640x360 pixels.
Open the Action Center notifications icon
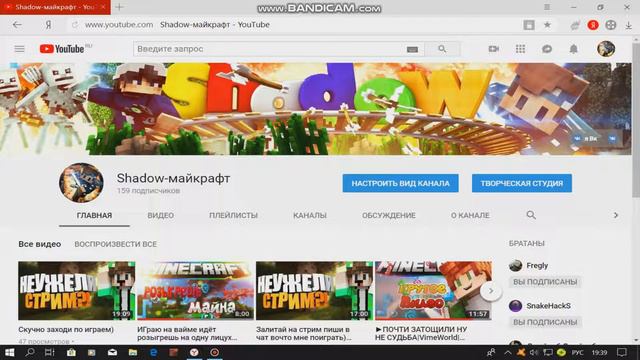tap(621, 352)
